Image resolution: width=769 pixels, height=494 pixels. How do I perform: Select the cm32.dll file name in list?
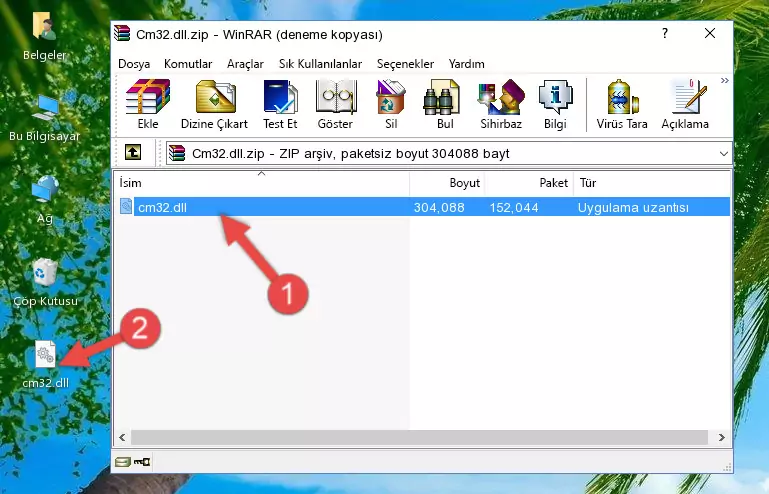(x=162, y=208)
